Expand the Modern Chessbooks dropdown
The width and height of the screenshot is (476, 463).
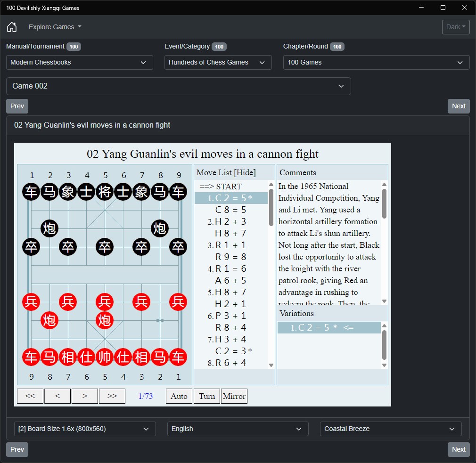coord(80,63)
